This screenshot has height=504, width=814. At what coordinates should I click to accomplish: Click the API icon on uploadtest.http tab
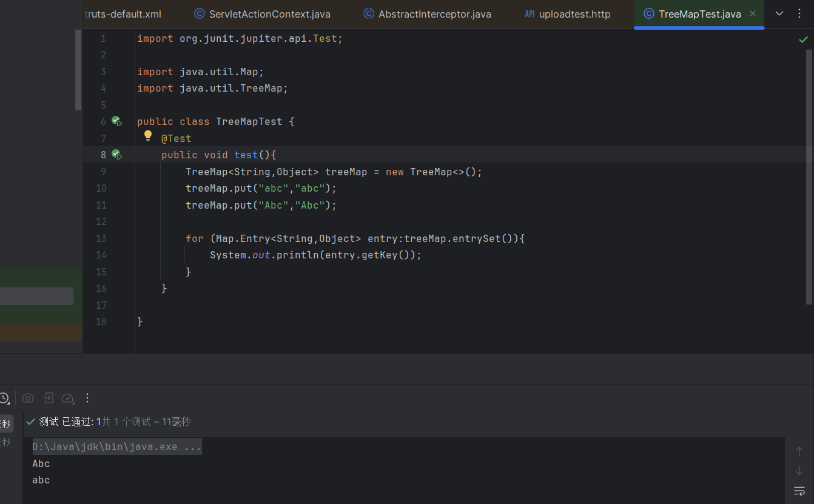[530, 13]
